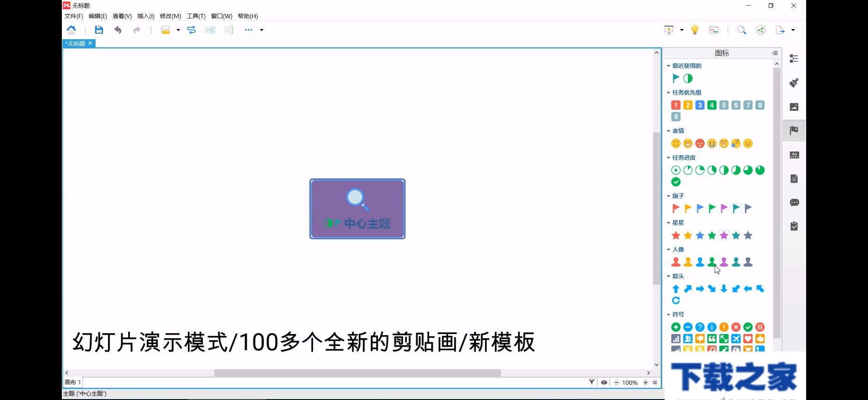This screenshot has height=400, width=868.
Task: Open the 修改(M) menu
Action: [x=170, y=16]
